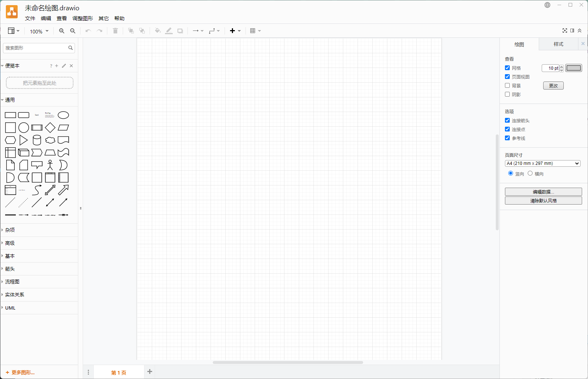Click the search magnifier in the shape search box
588x379 pixels.
71,48
